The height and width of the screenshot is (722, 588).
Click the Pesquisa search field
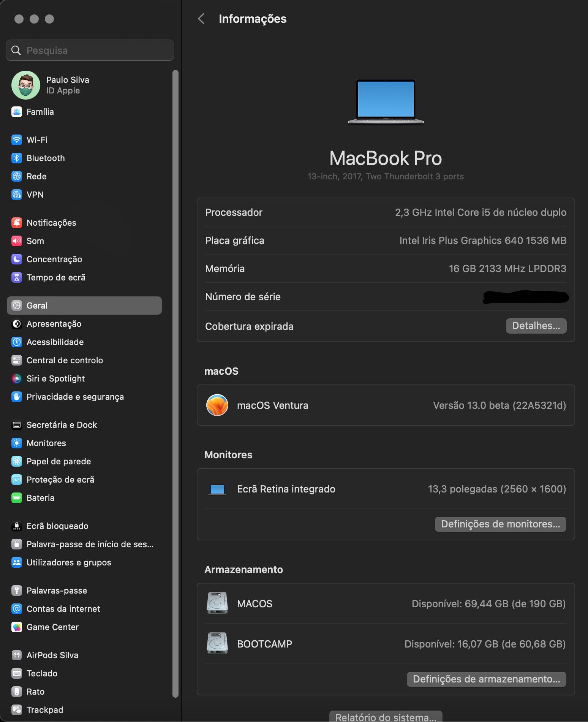(x=90, y=50)
